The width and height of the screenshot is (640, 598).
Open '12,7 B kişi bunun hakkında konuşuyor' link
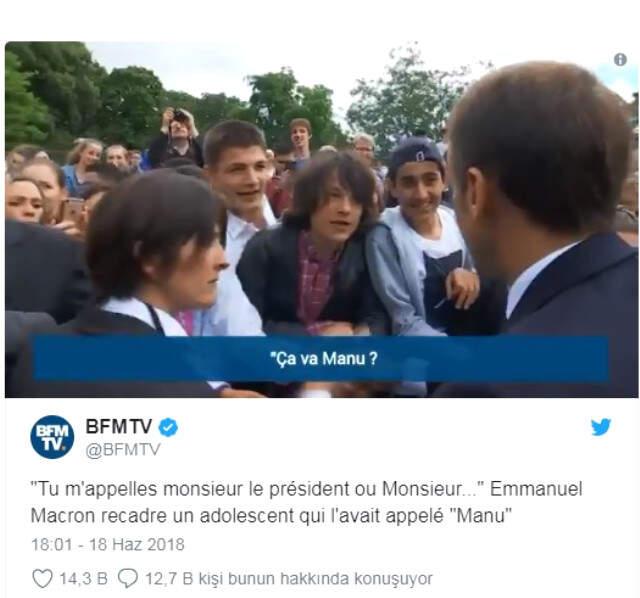pos(289,579)
